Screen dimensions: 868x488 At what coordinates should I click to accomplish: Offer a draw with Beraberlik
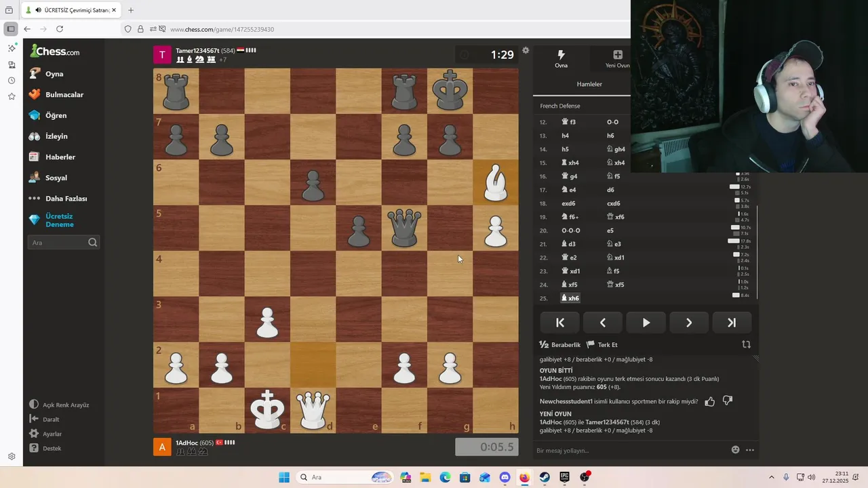tap(559, 345)
